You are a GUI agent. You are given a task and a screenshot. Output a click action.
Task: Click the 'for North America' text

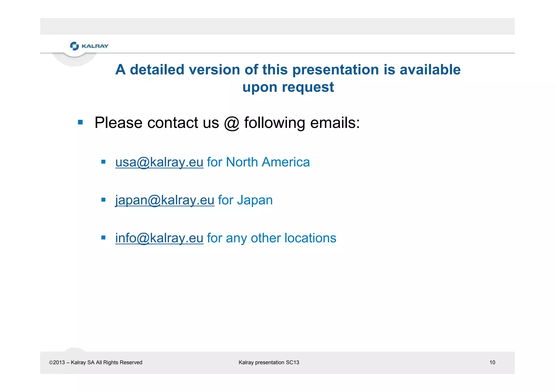(x=258, y=162)
